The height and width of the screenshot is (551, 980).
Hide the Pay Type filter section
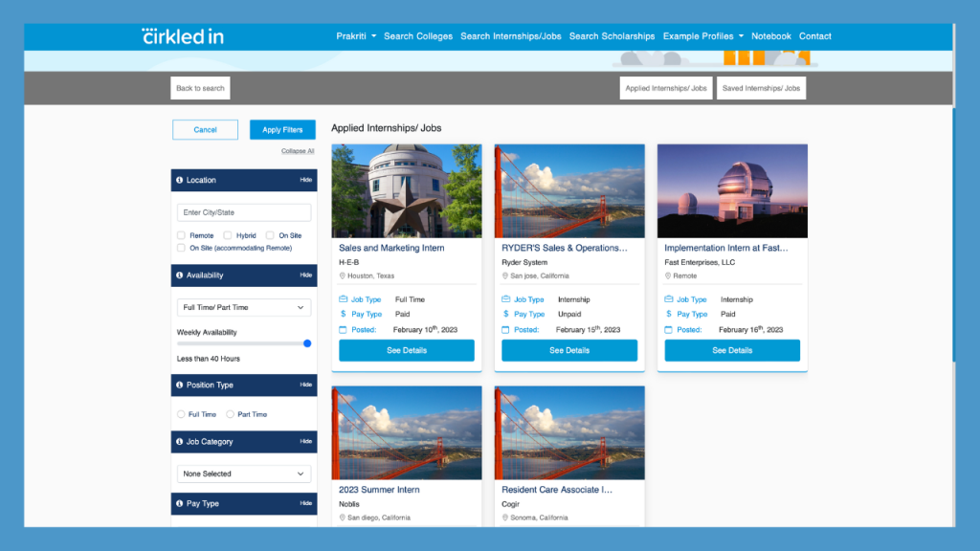305,503
